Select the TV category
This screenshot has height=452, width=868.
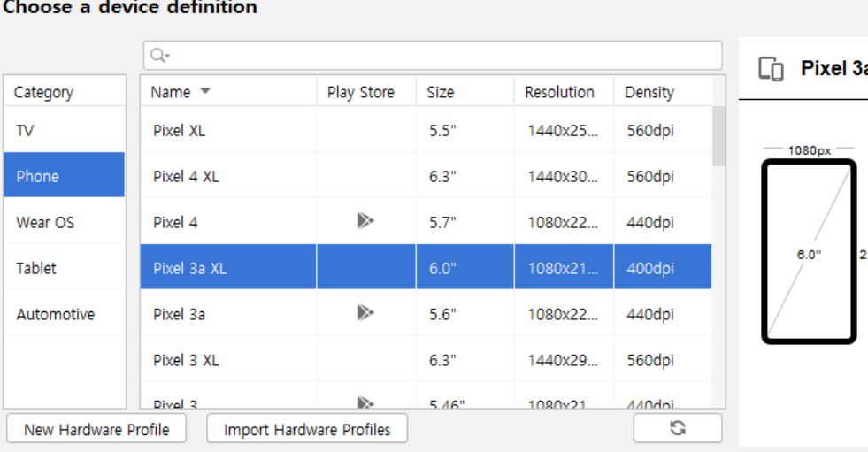click(65, 131)
